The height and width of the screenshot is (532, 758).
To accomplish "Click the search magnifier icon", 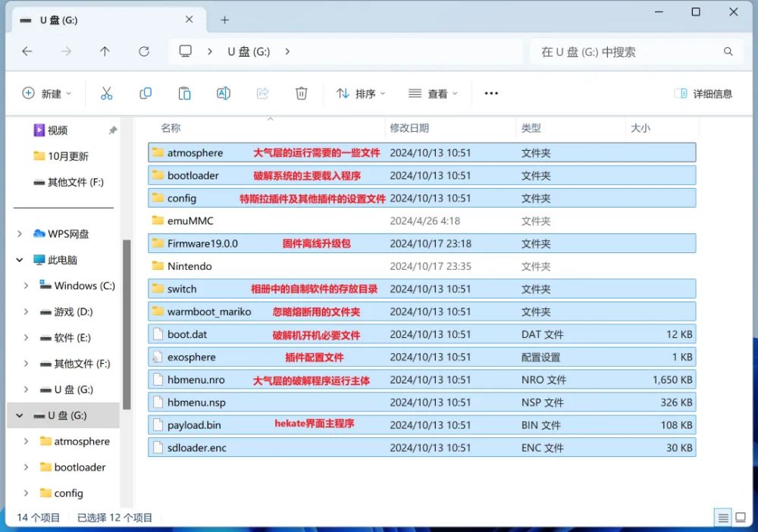I will coord(728,52).
